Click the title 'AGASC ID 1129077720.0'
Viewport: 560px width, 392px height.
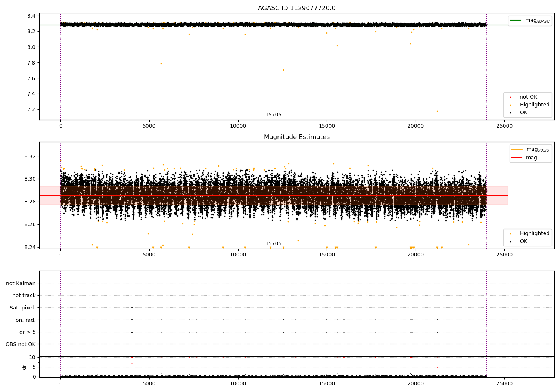296,8
